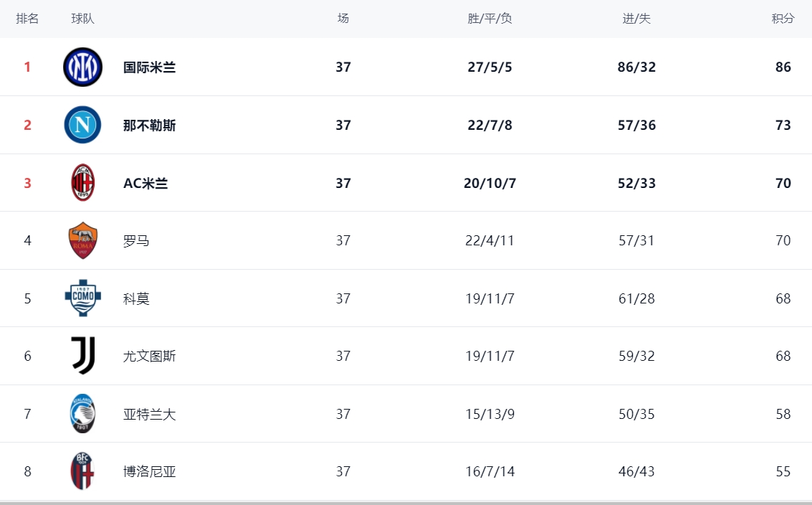Open team link 国际米兰
This screenshot has height=505, width=812.
[150, 67]
